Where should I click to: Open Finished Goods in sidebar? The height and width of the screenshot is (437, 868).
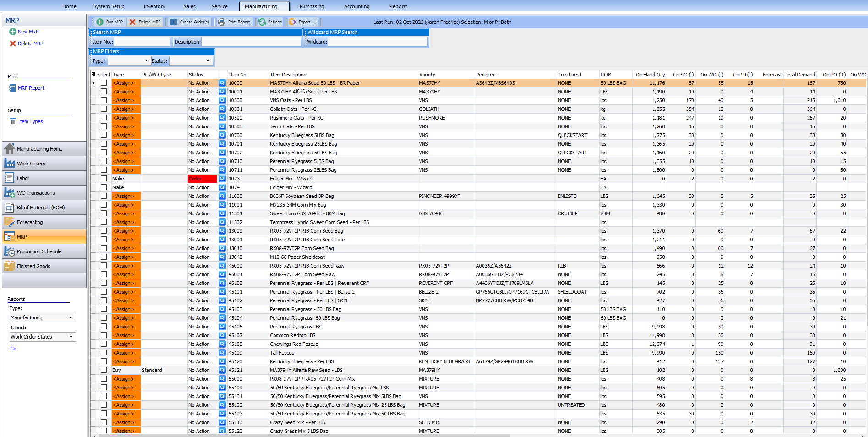(44, 266)
